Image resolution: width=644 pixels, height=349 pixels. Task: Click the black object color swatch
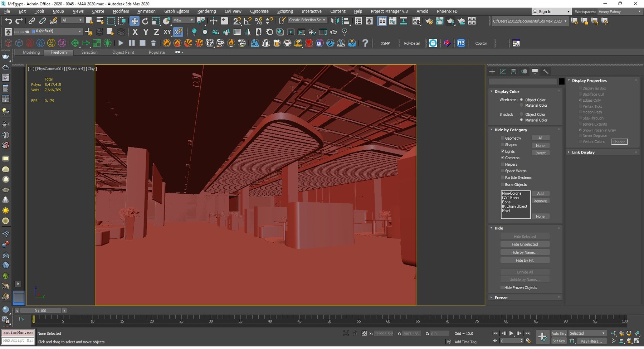click(562, 82)
